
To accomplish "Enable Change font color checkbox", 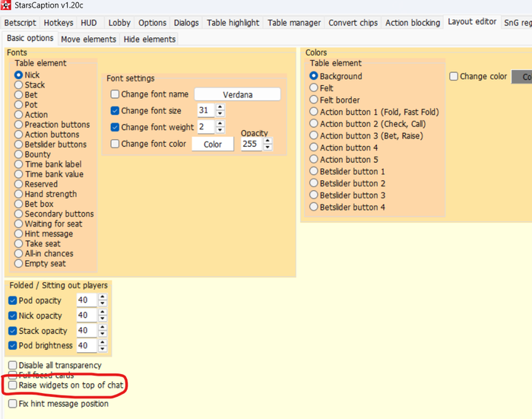I will coord(115,144).
